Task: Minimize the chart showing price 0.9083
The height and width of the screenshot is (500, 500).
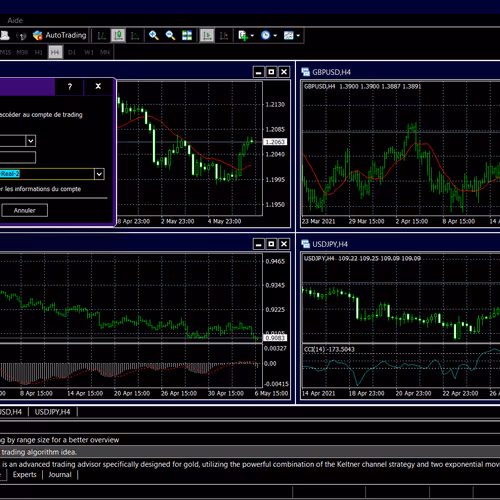Action: point(259,244)
